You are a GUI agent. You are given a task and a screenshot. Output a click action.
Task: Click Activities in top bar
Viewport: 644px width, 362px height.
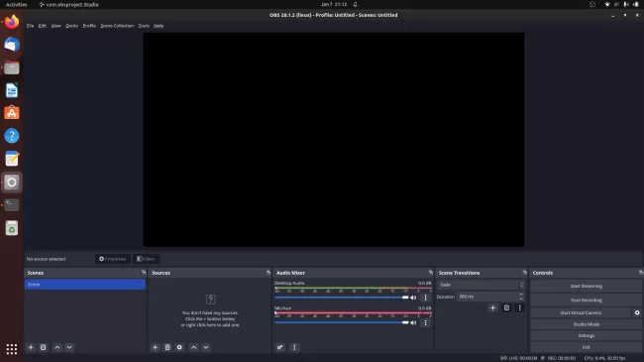(x=16, y=5)
